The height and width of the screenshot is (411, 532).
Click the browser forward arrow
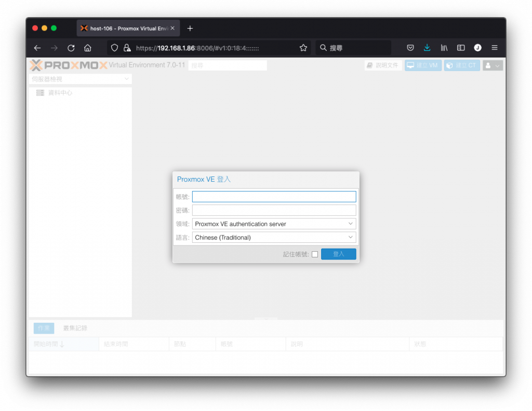coord(54,48)
